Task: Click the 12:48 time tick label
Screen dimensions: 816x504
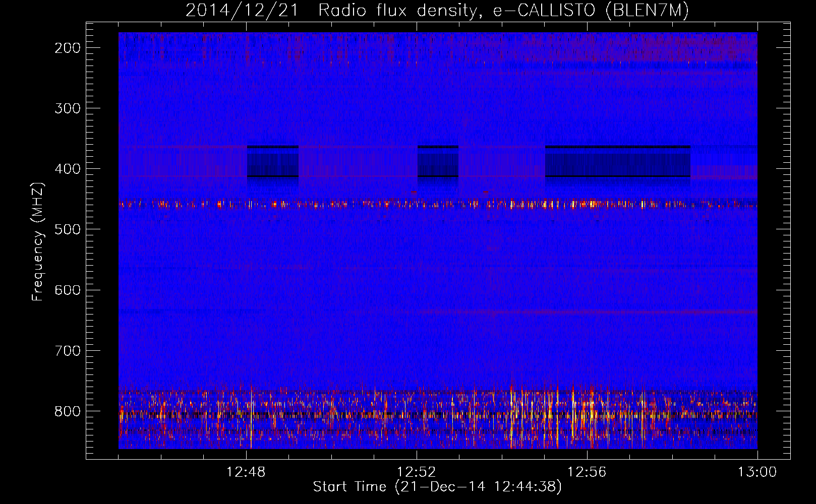Action: tap(246, 472)
